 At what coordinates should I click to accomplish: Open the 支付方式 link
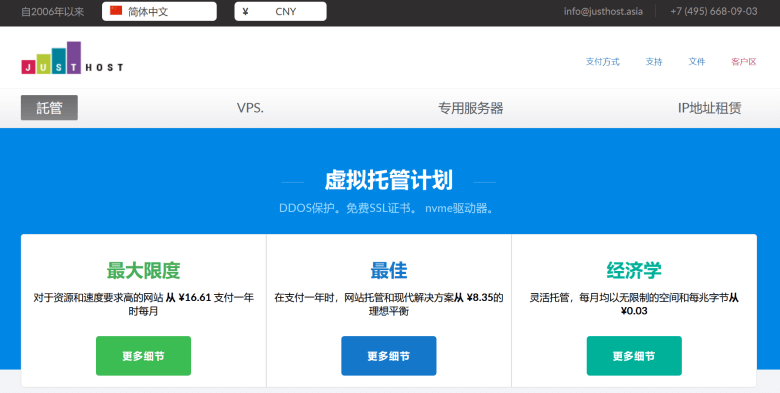(602, 62)
